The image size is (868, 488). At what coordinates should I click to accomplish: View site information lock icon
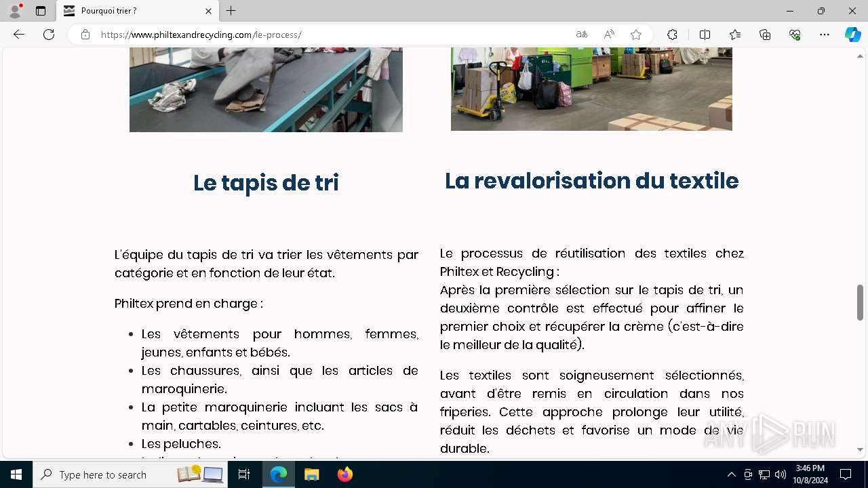point(85,35)
